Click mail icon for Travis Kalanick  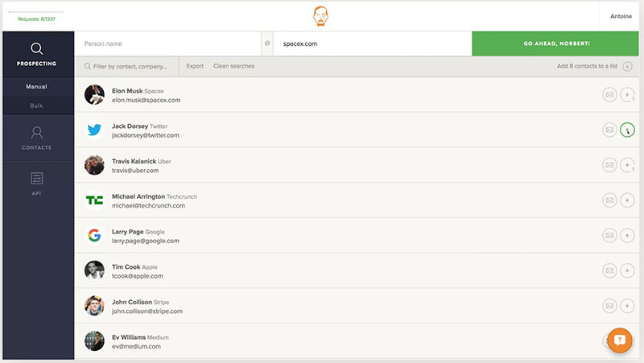coord(609,165)
